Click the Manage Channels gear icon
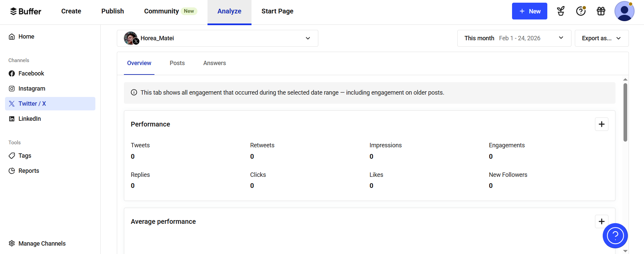Viewport: 644px width, 254px height. coord(12,243)
